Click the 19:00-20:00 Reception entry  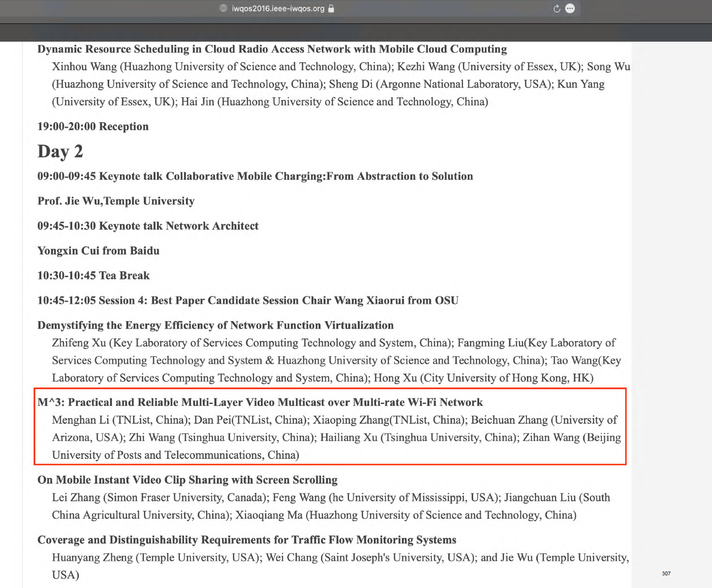click(x=92, y=126)
